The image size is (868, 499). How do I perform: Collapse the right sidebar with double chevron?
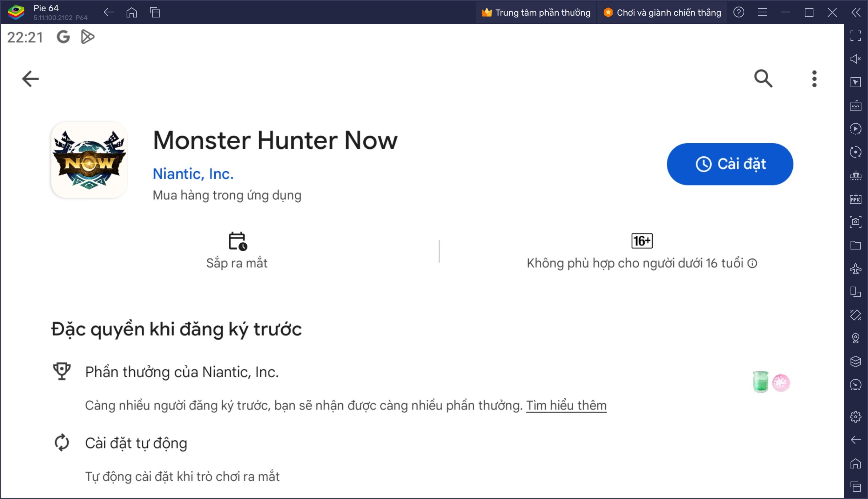coord(856,12)
